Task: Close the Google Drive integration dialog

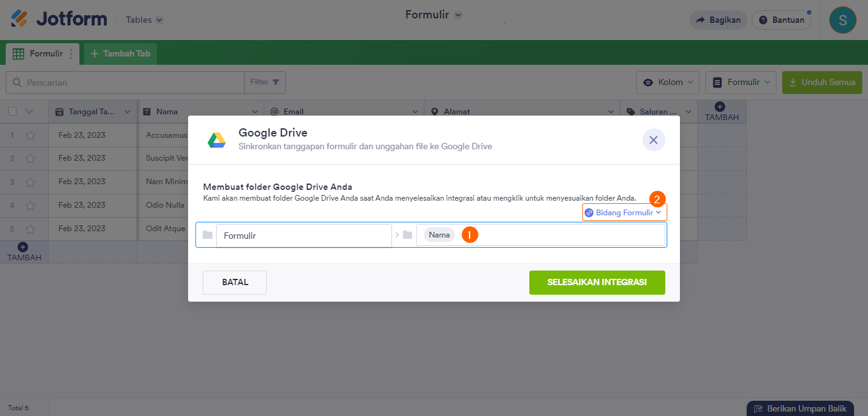Action: point(653,140)
